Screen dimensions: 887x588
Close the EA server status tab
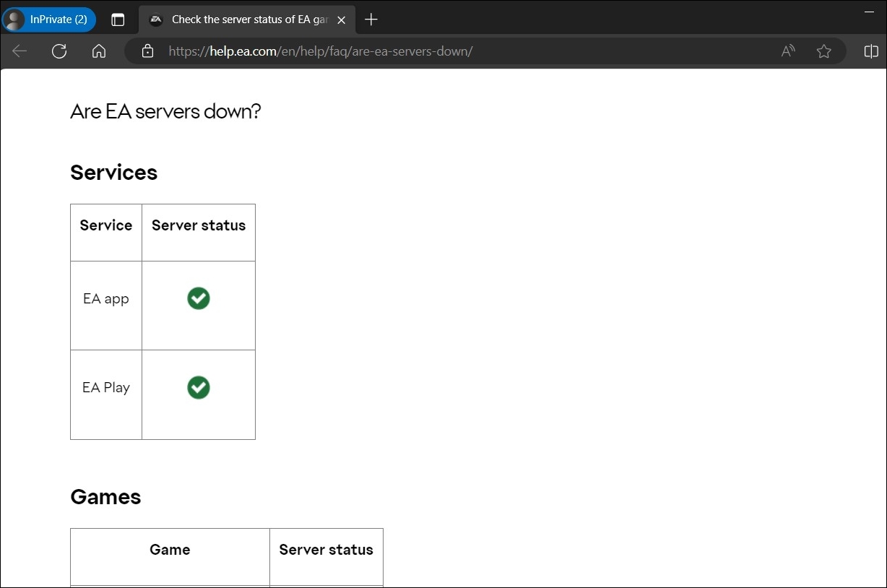[x=341, y=20]
